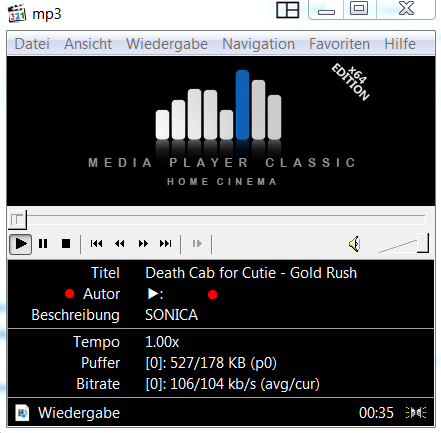
Task: Click the SONICA description value
Action: (171, 315)
